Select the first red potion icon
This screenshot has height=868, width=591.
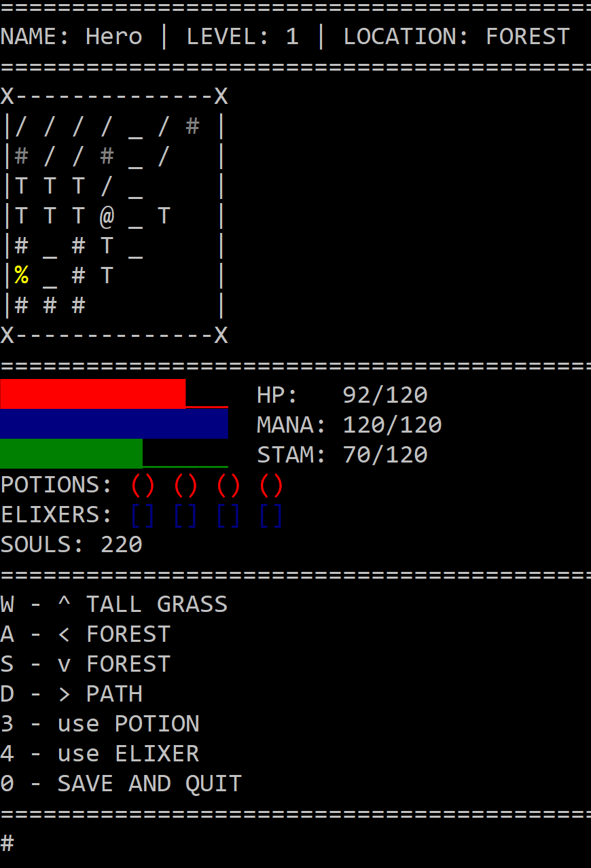[x=143, y=486]
